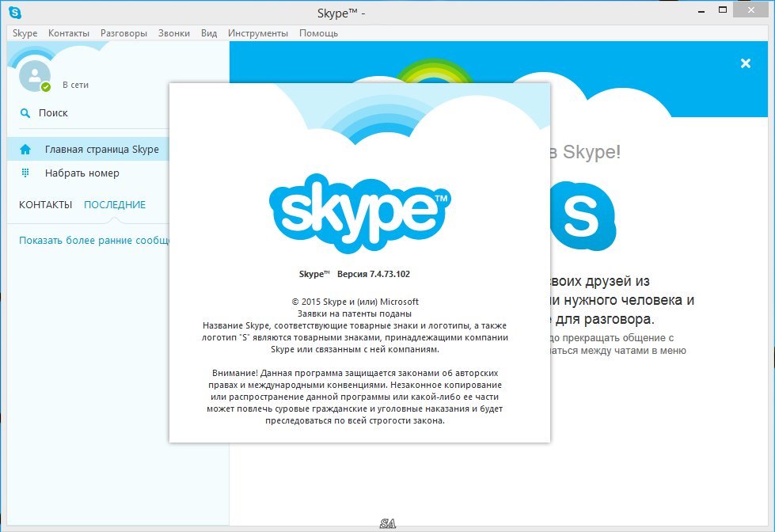Focus the Поиск search field

[x=94, y=113]
